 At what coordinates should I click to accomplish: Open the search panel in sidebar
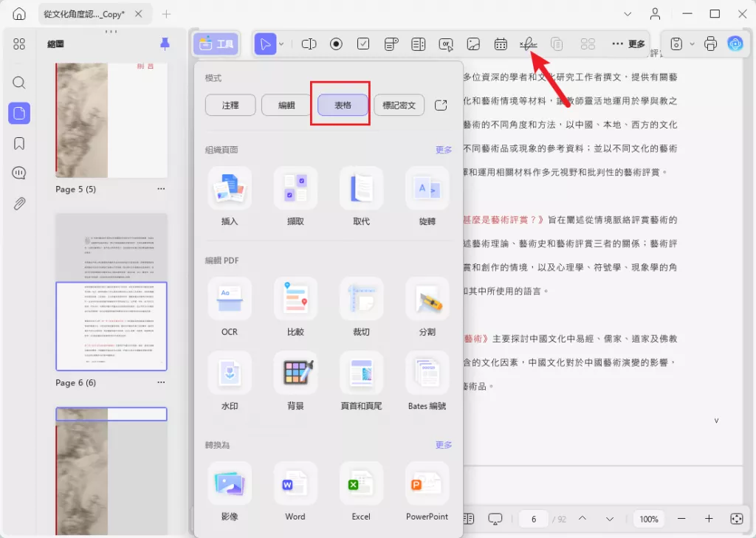point(19,83)
